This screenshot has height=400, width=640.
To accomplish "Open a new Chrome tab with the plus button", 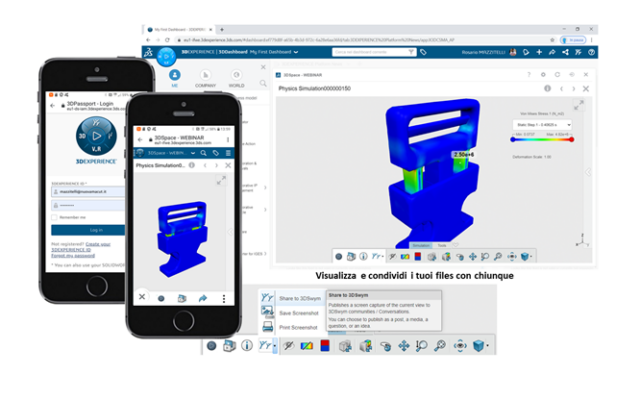I will (x=222, y=29).
